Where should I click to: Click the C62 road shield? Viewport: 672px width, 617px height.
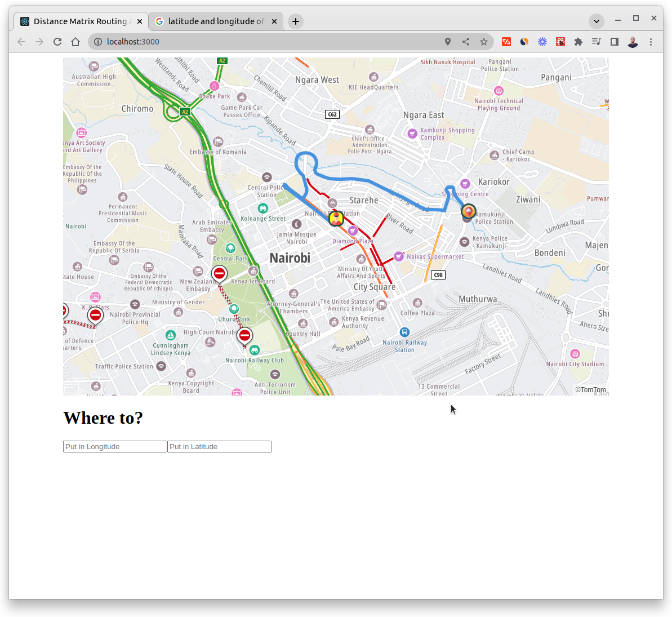point(332,114)
